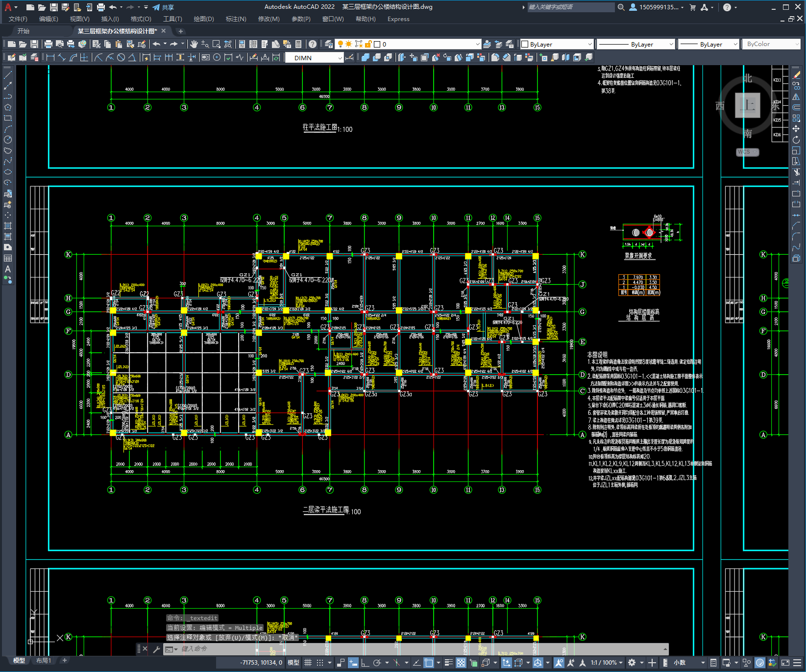806x672 pixels.
Task: Select the Circle tool in draw toolbar
Action: click(x=8, y=140)
